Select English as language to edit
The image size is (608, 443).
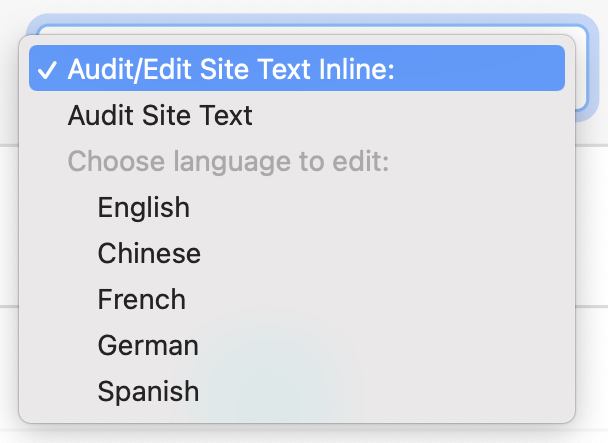pos(143,207)
